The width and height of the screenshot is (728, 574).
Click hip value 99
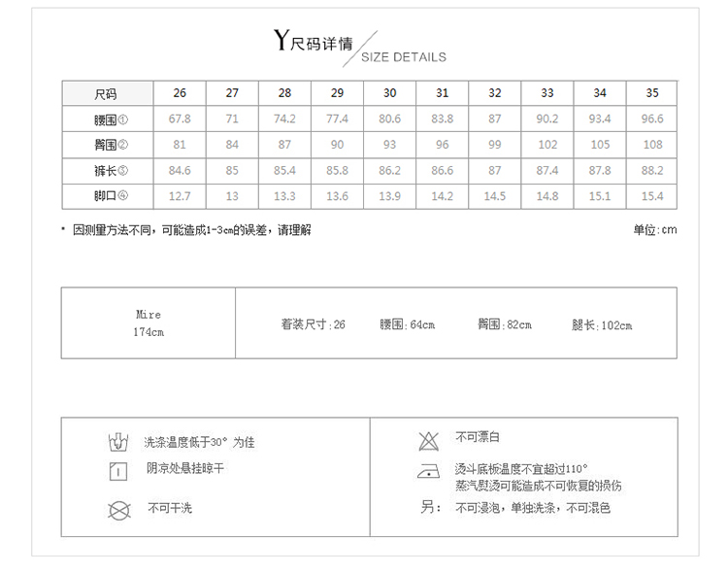[x=494, y=145]
